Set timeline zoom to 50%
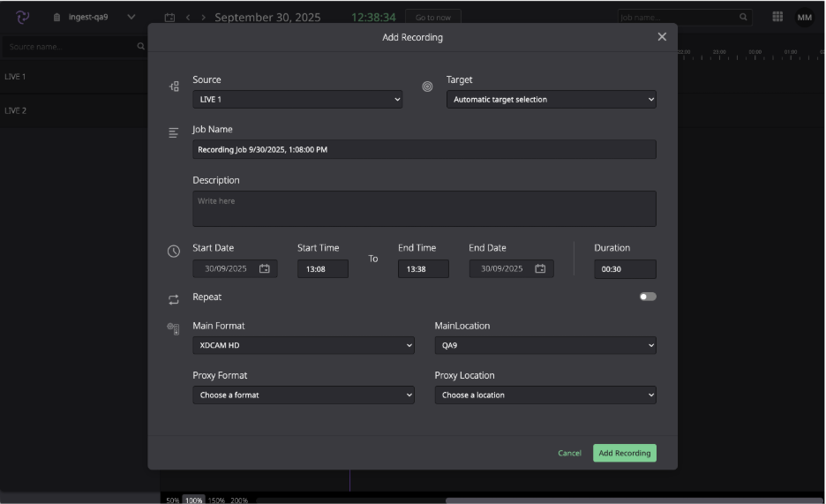This screenshot has width=826, height=504. [x=172, y=500]
